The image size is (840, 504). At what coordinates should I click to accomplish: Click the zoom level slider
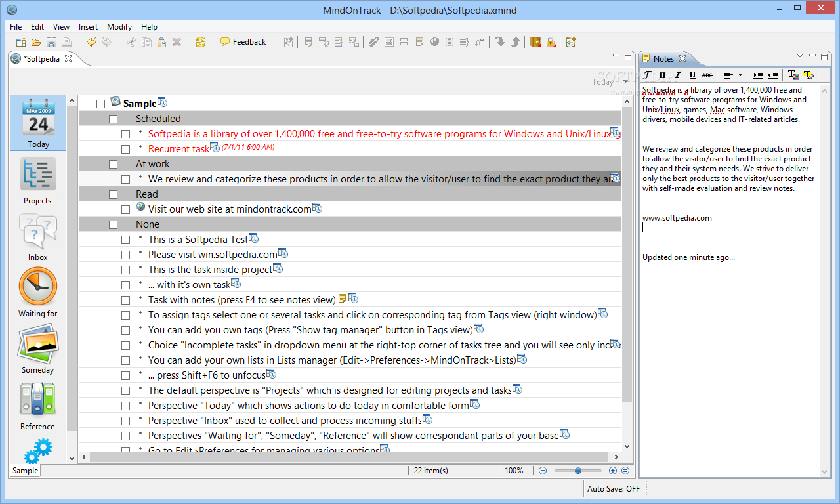coord(577,471)
